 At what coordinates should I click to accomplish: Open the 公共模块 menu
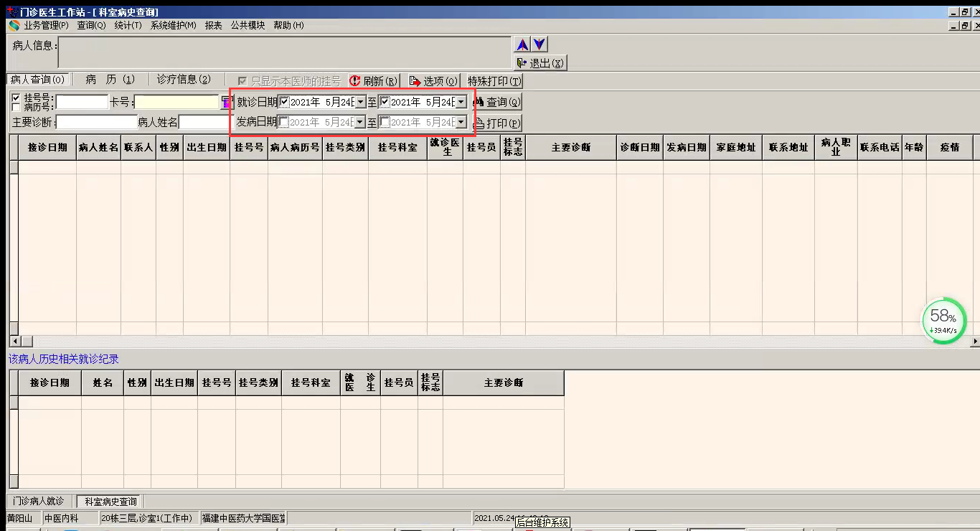point(248,25)
